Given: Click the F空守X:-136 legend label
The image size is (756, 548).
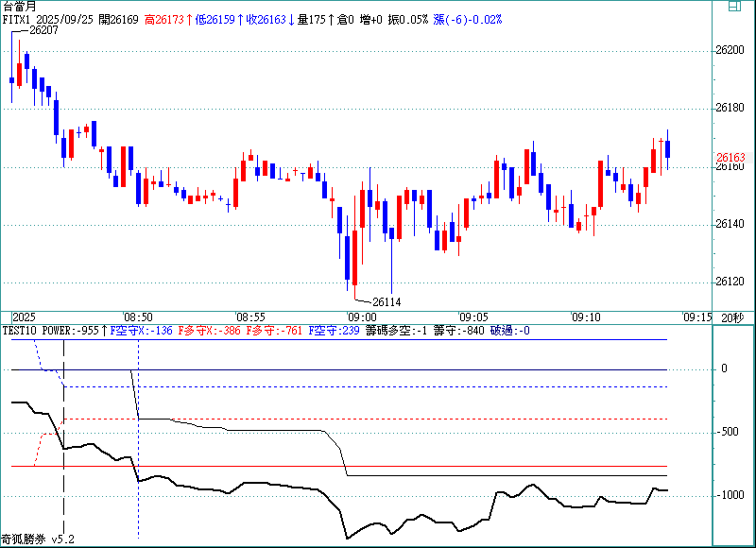Looking at the screenshot, I should [x=142, y=331].
